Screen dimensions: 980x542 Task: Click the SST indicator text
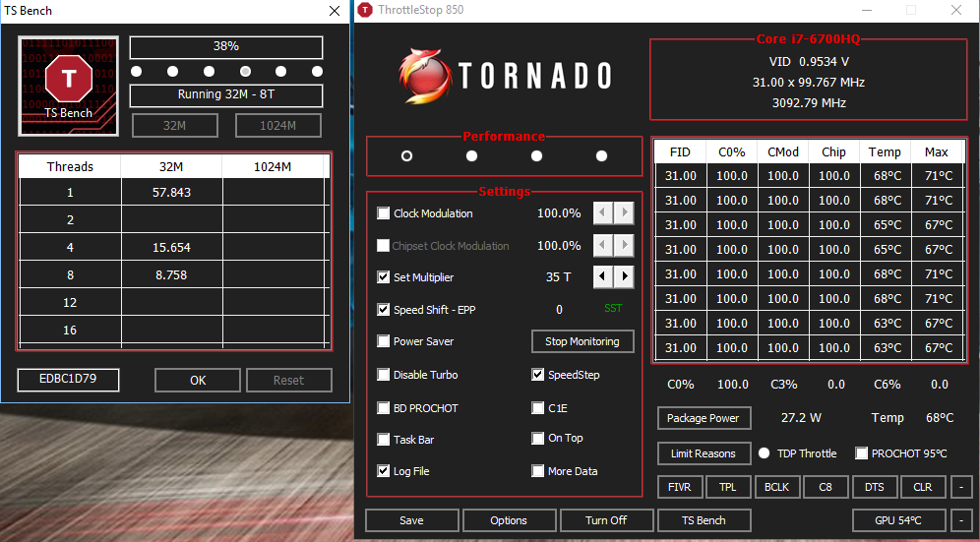click(x=613, y=308)
